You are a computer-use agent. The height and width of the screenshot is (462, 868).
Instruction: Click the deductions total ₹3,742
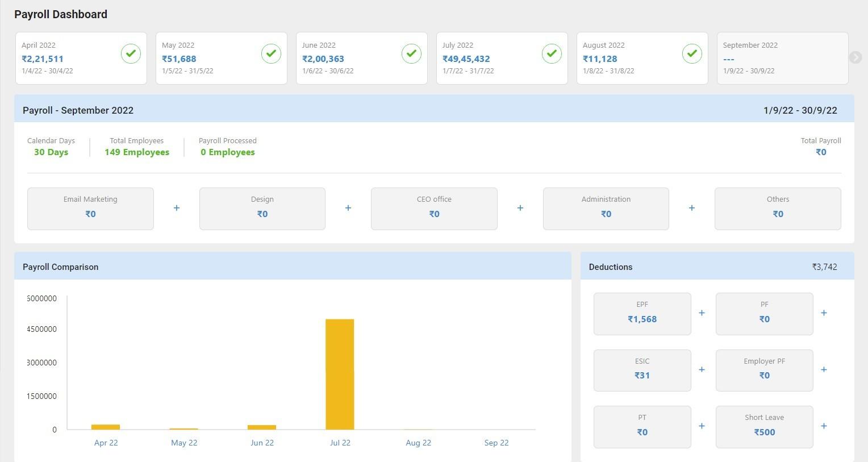(825, 267)
